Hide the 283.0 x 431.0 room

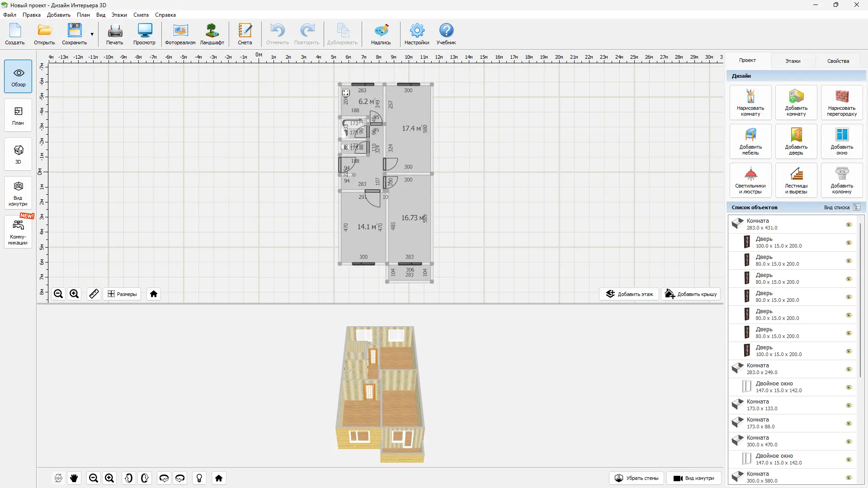tap(849, 225)
